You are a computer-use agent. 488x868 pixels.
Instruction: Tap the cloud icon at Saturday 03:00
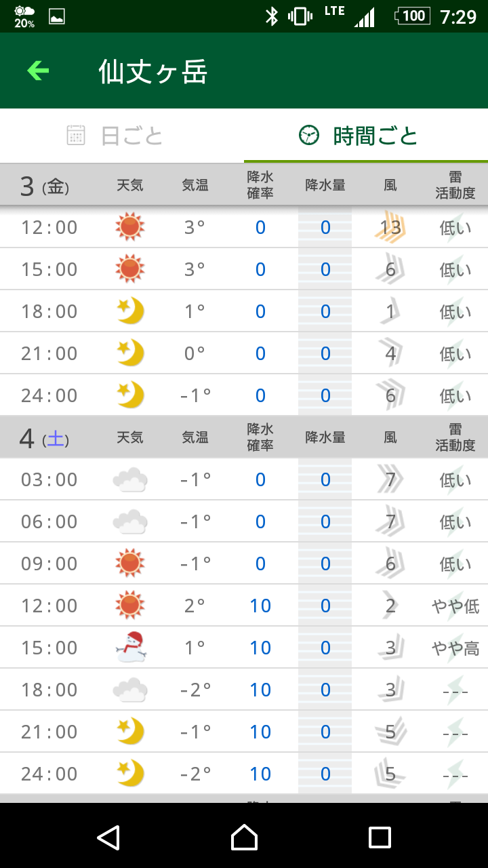click(x=129, y=480)
